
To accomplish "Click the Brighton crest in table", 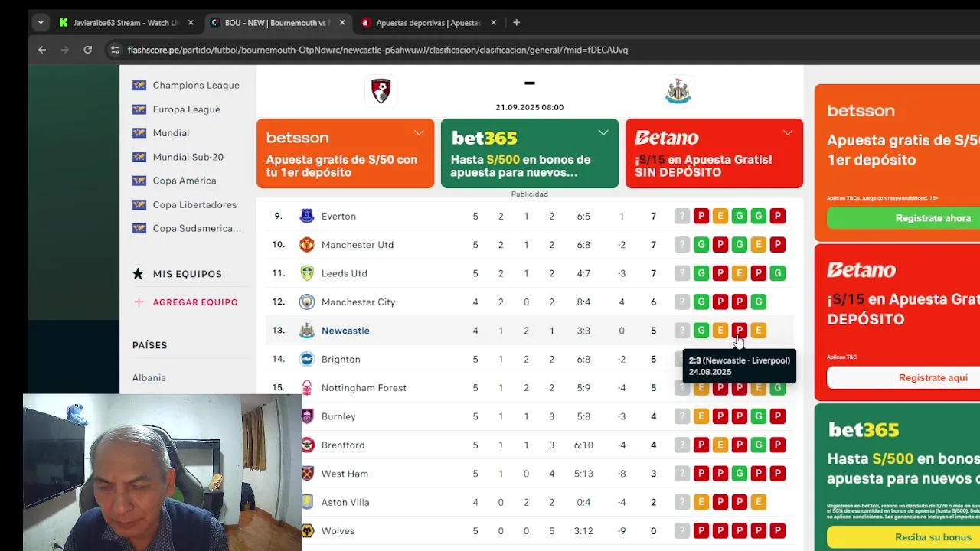I will tap(307, 359).
